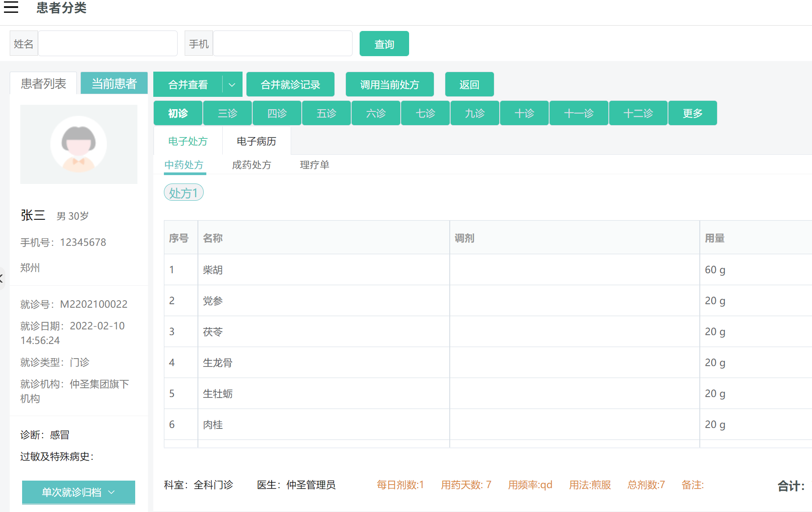The height and width of the screenshot is (512, 812).
Task: Click the 返回 button
Action: (x=469, y=84)
